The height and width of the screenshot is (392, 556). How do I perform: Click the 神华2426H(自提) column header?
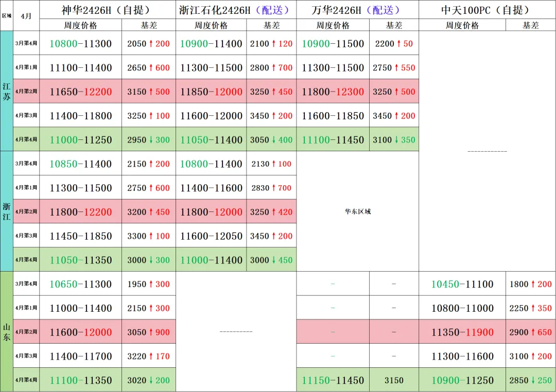pyautogui.click(x=108, y=10)
